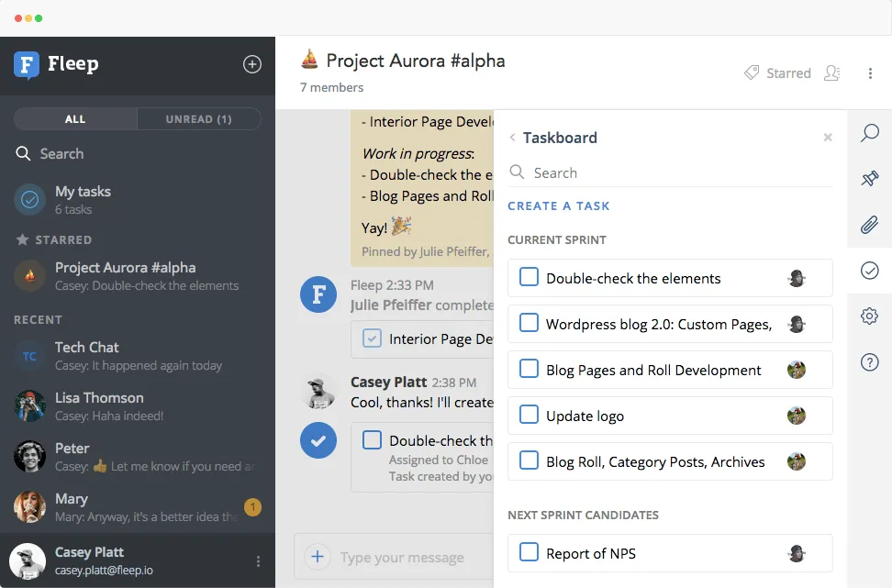This screenshot has width=892, height=588.
Task: Switch to the UNREAD (1) tab
Action: coord(198,119)
